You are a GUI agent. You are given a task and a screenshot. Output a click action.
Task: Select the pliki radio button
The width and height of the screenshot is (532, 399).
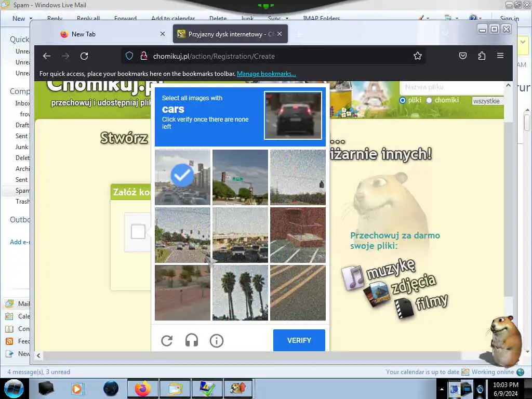403,100
